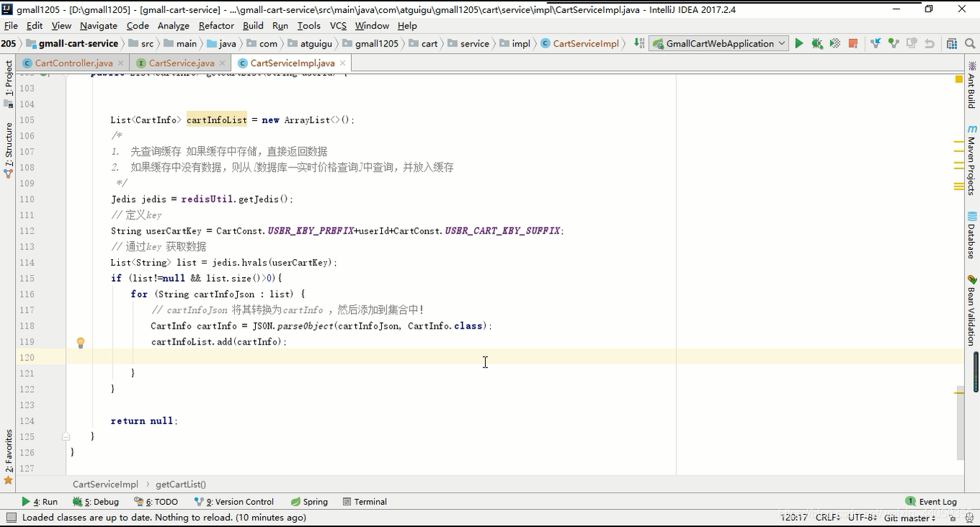Viewport: 980px width, 527px height.
Task: Open the Database tool window
Action: [972, 236]
